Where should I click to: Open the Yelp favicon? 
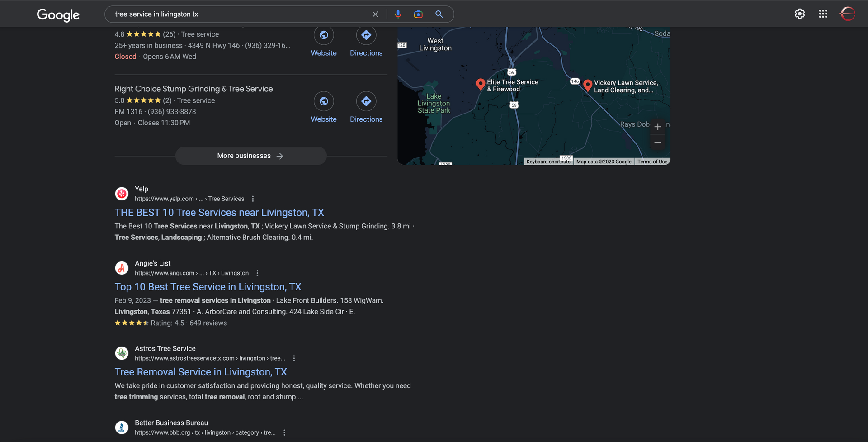(122, 194)
